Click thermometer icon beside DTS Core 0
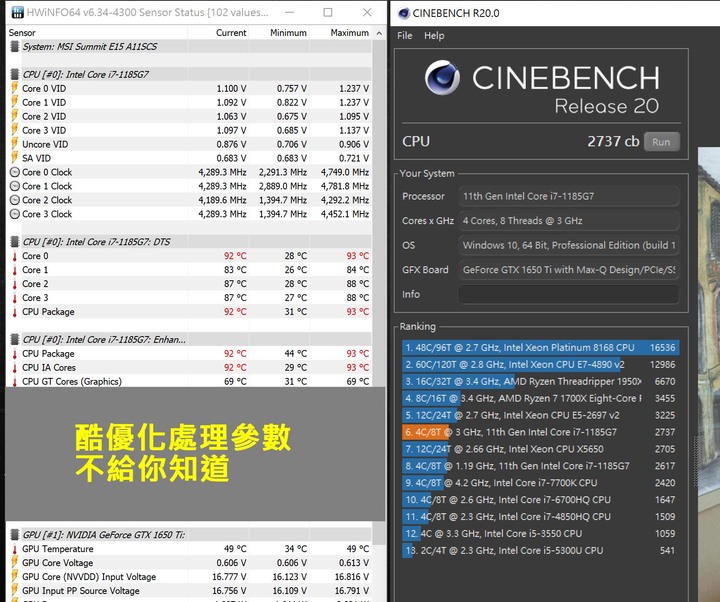The image size is (720, 602). point(15,256)
